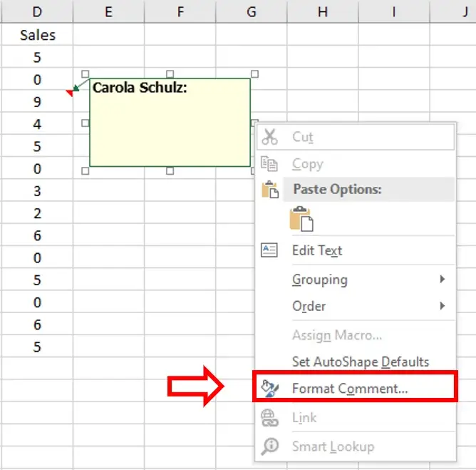Click the comment's bottom-left corner handle
Screen dimensions: 476x470
86,170
